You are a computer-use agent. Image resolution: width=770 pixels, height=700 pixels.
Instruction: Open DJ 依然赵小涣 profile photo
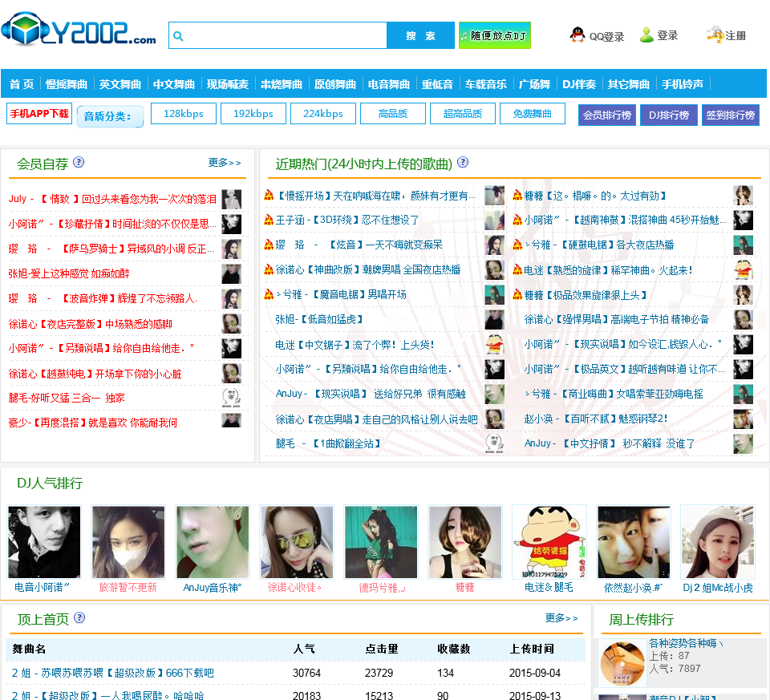(x=634, y=542)
